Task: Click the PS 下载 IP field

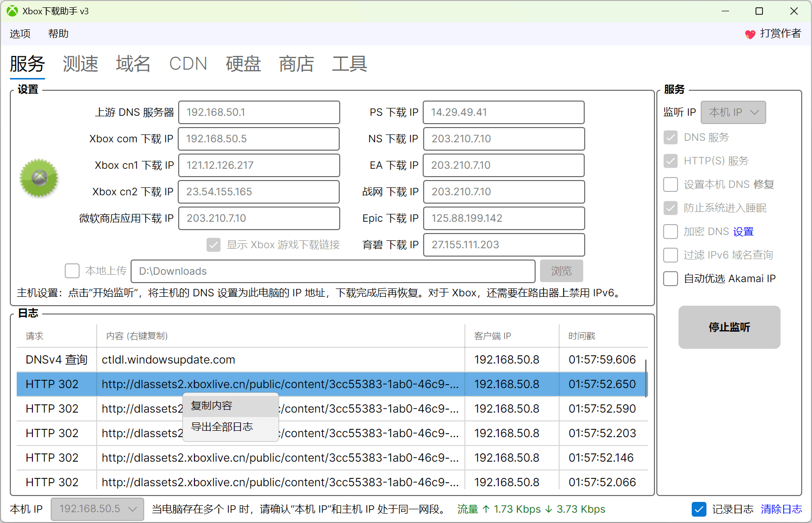Action: click(504, 112)
